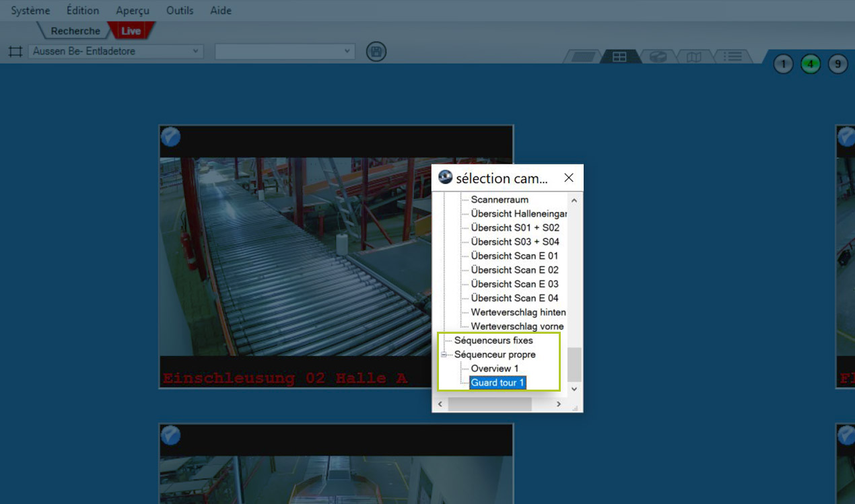Select the Overview 1 sequencer

495,369
